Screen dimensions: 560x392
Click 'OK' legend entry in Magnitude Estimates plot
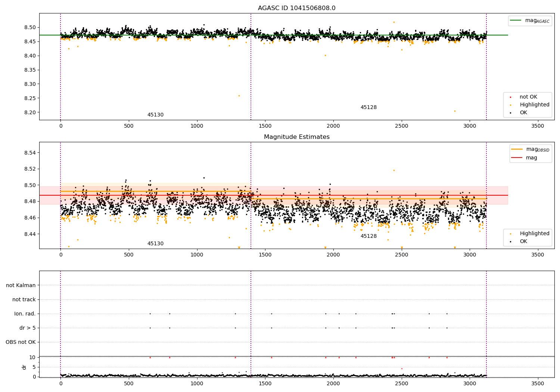523,242
